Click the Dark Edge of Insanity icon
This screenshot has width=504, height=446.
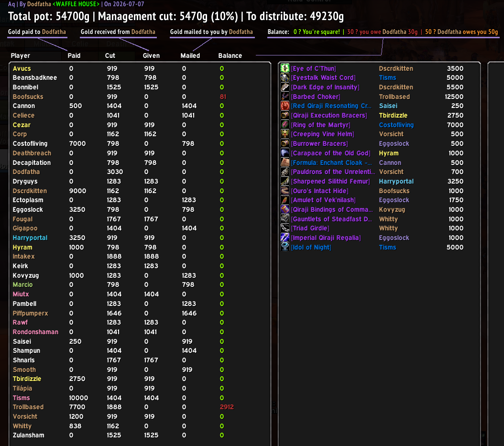click(285, 87)
